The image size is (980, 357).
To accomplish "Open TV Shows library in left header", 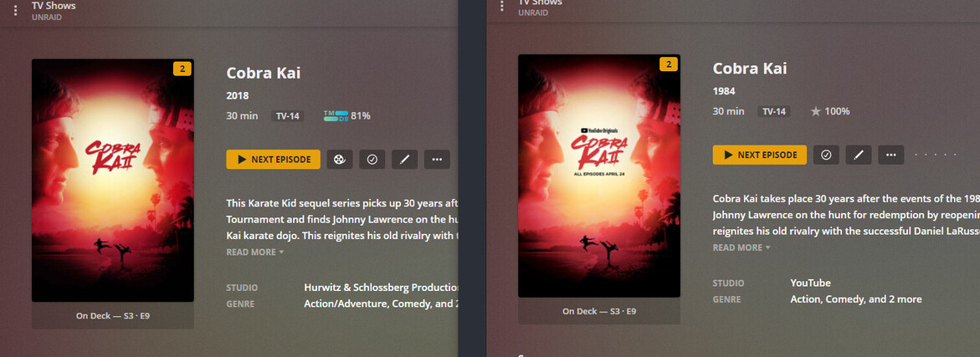I will (54, 6).
